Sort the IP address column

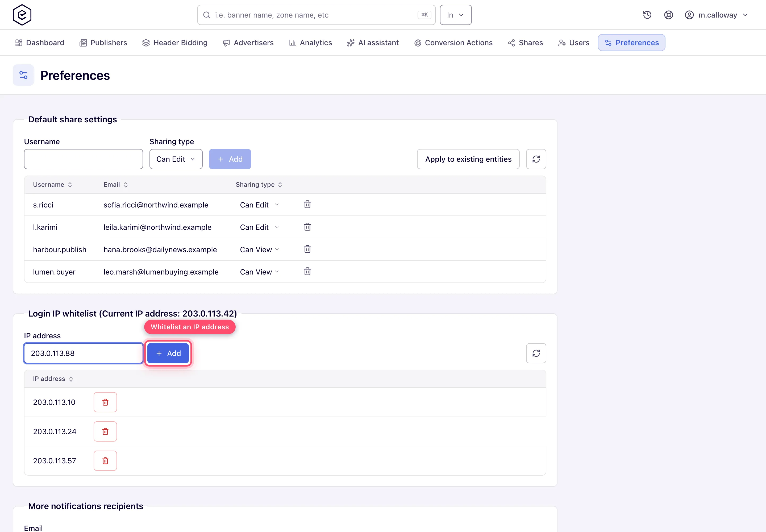click(x=71, y=379)
